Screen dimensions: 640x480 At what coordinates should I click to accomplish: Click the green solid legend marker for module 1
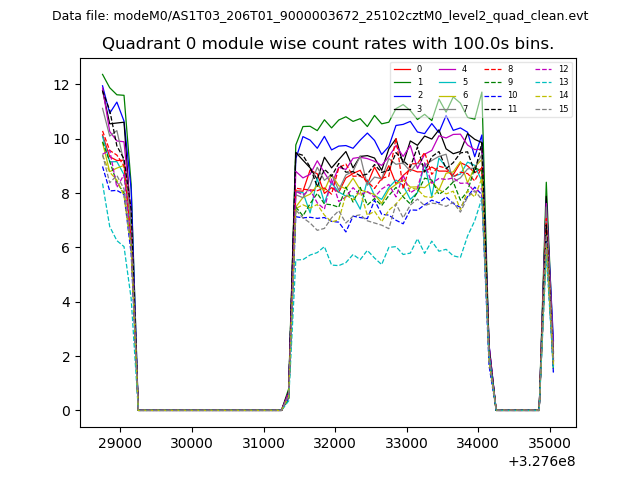402,82
